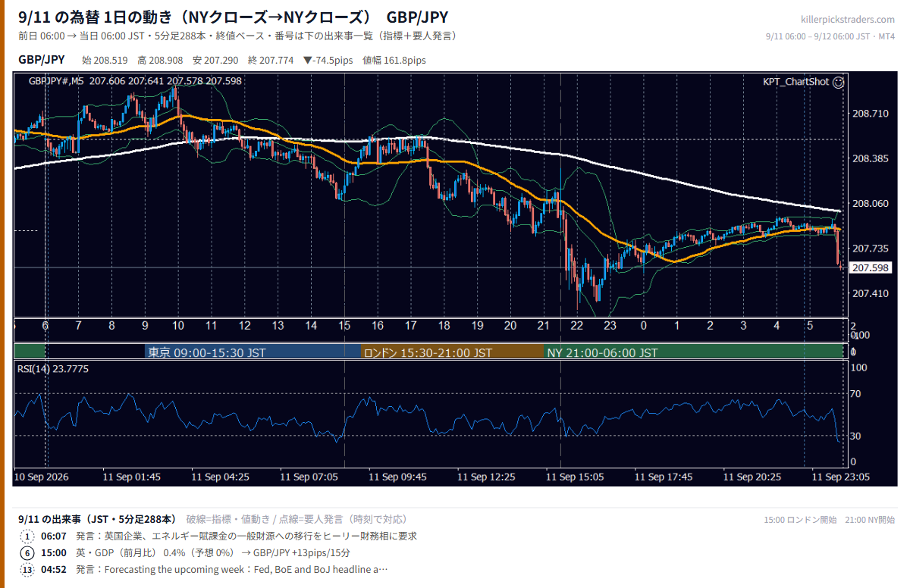Click the 207.410 price axis label
Viewport: 910px width, 588px height.
871,293
